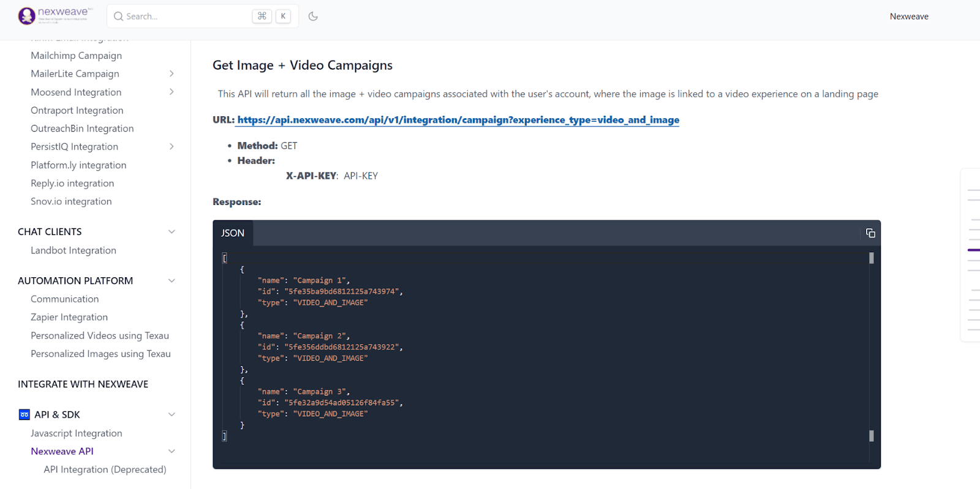
Task: Collapse the API & SDK section
Action: coord(171,414)
